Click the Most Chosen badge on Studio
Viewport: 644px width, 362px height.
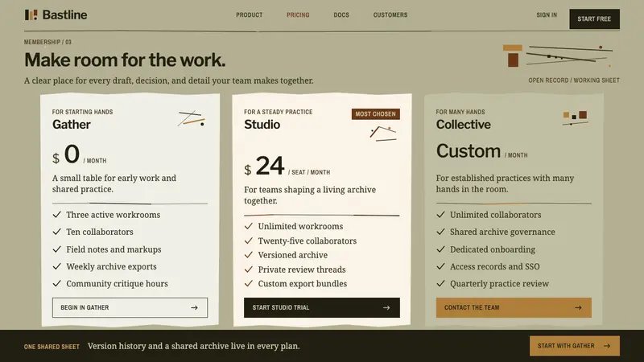(375, 114)
